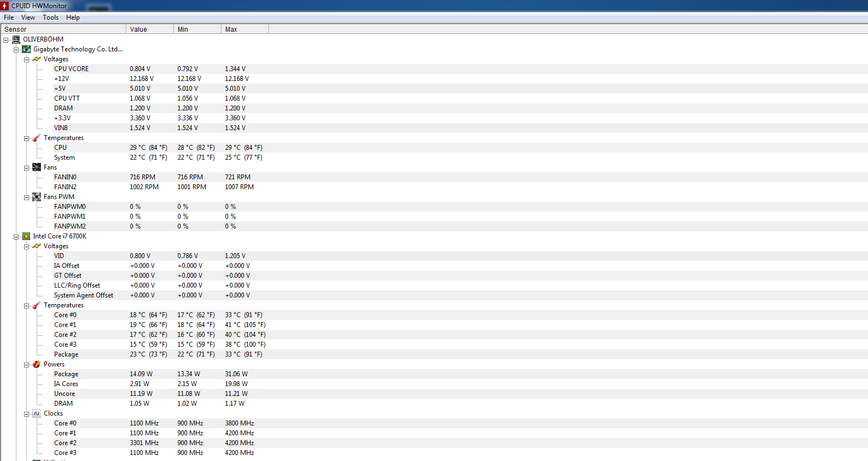
Task: Select the LLC/Ring Offset row
Action: (x=459, y=285)
